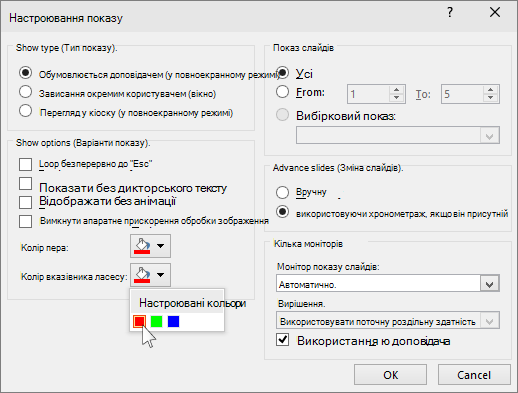Decrease the To slide number

[491, 98]
